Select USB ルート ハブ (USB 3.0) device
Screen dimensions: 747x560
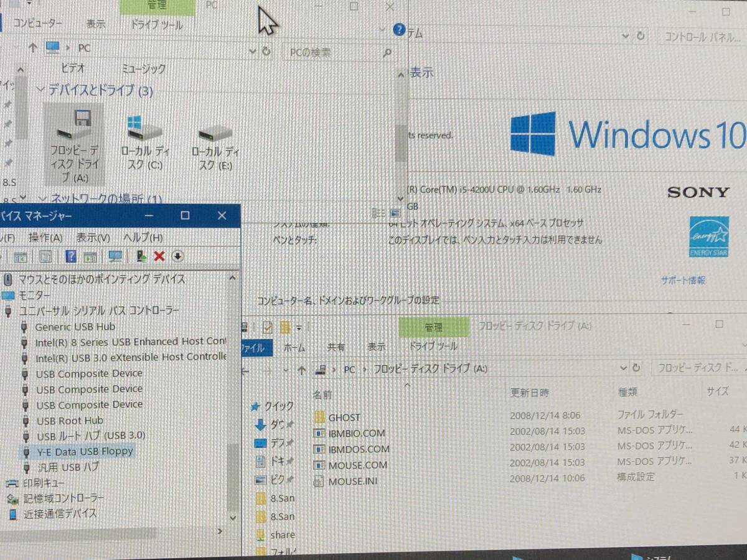[91, 436]
